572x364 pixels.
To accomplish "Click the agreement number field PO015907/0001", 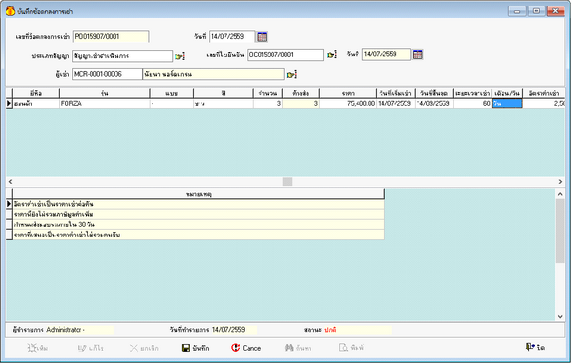I will pos(111,36).
